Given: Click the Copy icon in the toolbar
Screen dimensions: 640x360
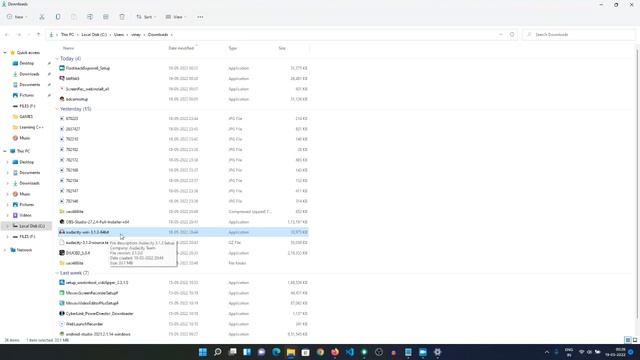Looking at the screenshot, I should pyautogui.click(x=58, y=17).
